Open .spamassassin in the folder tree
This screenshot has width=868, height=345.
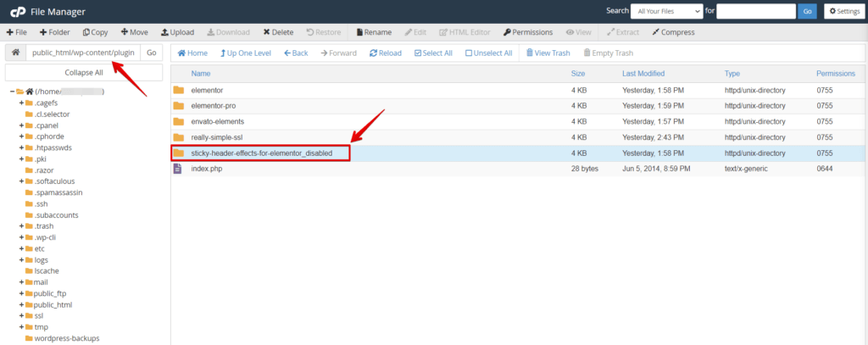(58, 192)
